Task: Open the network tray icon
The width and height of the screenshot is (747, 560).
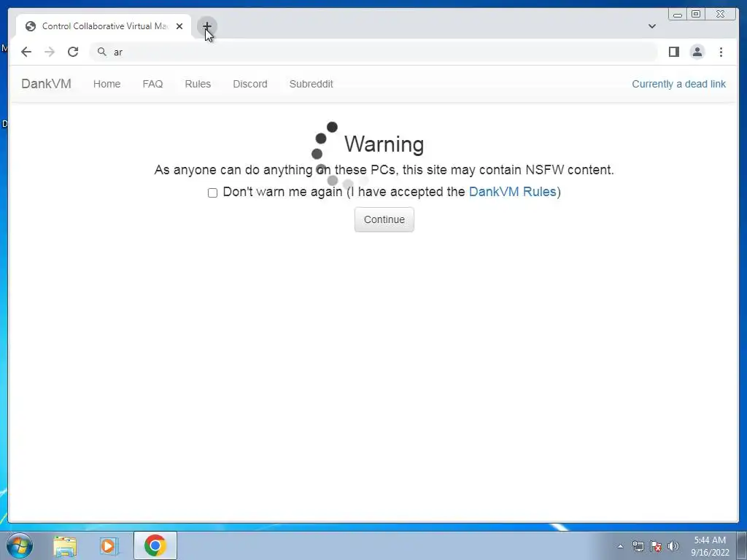Action: click(638, 546)
